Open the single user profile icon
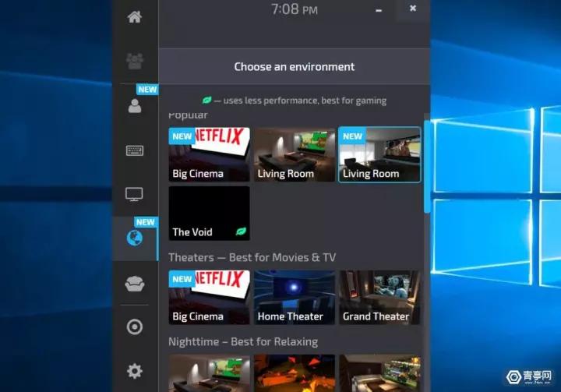 pyautogui.click(x=135, y=106)
